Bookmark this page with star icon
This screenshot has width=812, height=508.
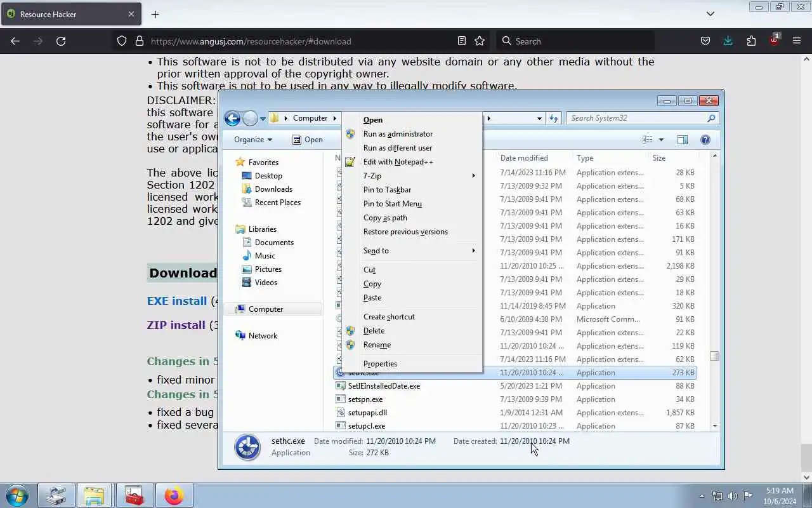coord(480,41)
